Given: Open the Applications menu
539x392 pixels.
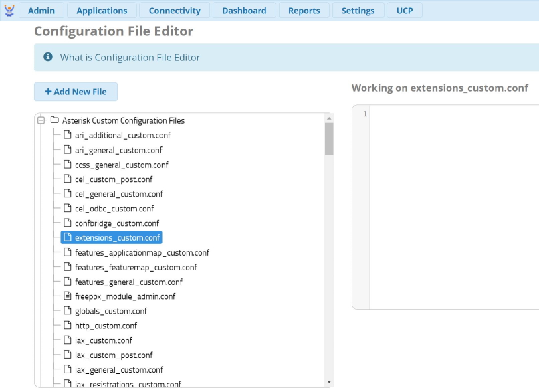Looking at the screenshot, I should tap(102, 11).
